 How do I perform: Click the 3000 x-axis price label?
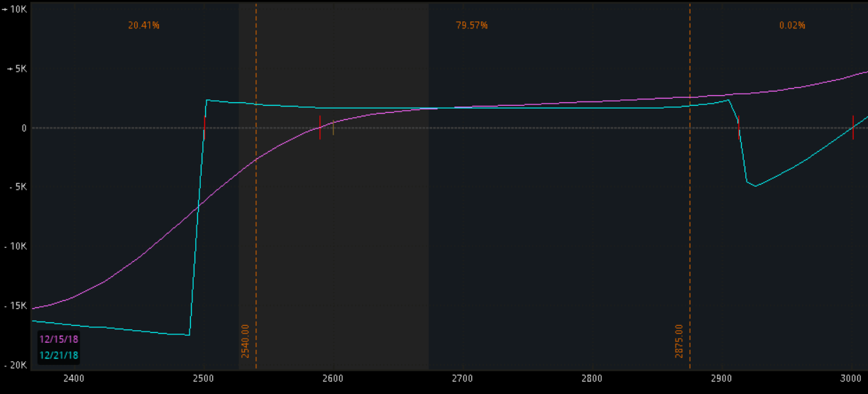tap(851, 379)
